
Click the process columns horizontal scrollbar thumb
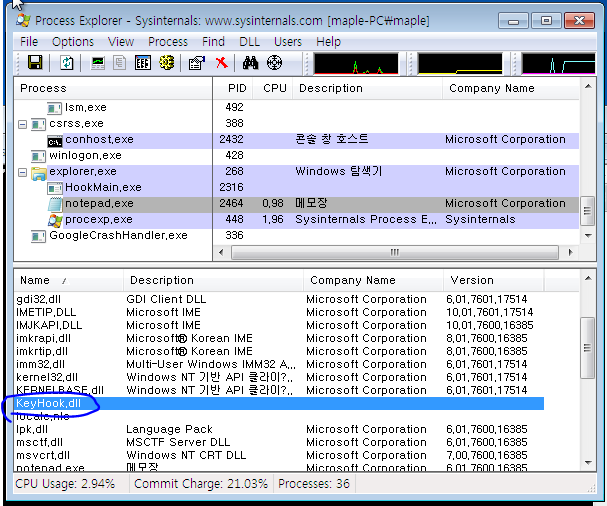[x=394, y=252]
